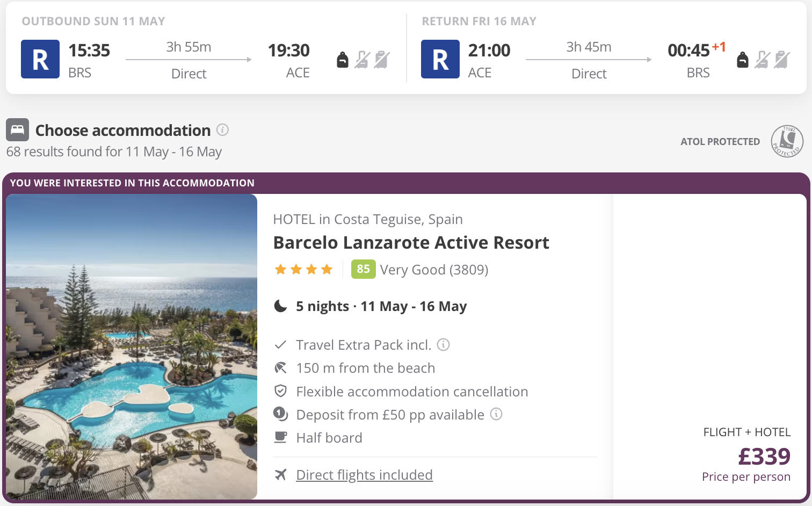Click the Very Good (3809) reviews text
The image size is (812, 506).
pos(434,270)
